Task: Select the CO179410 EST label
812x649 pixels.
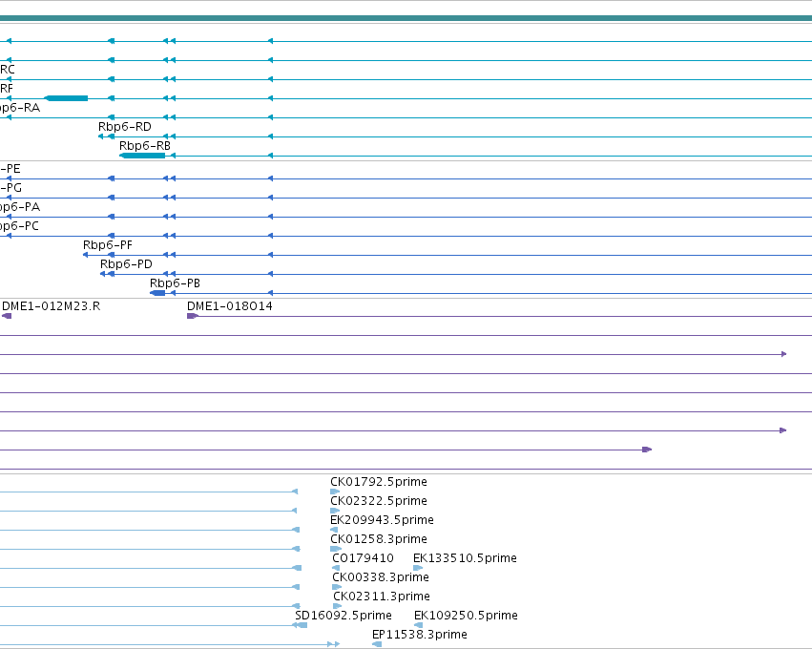Action: (363, 558)
